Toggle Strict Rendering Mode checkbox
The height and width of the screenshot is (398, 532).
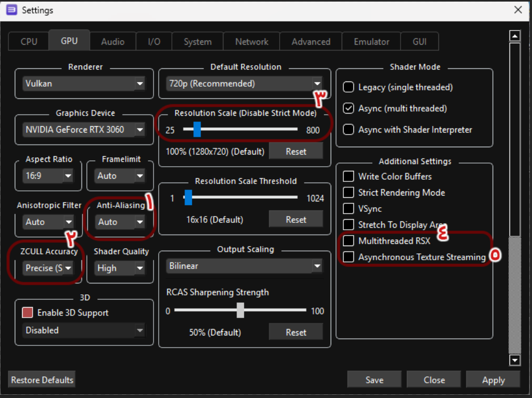tap(349, 192)
